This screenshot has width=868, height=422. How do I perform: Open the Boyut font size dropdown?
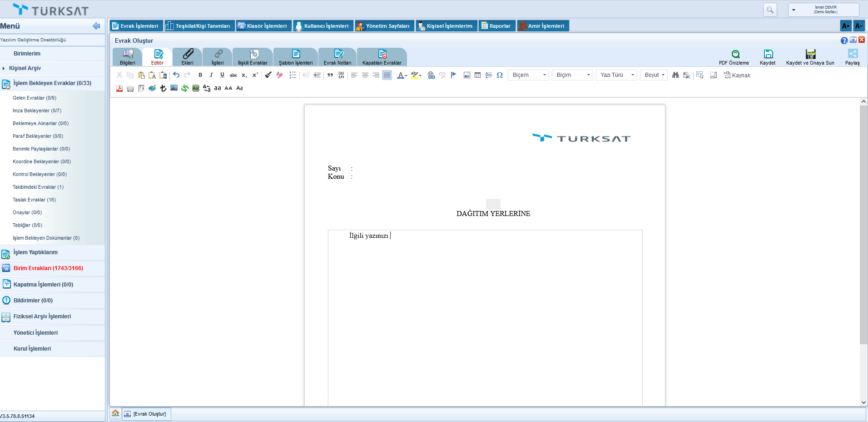pos(654,75)
